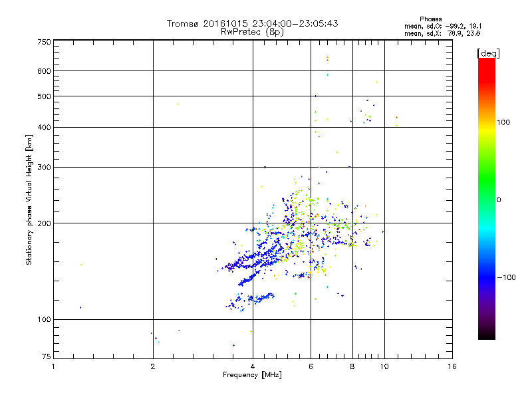Click the '0' colorbar tick label
Image resolution: width=532 pixels, height=399 pixels.
pyautogui.click(x=499, y=200)
